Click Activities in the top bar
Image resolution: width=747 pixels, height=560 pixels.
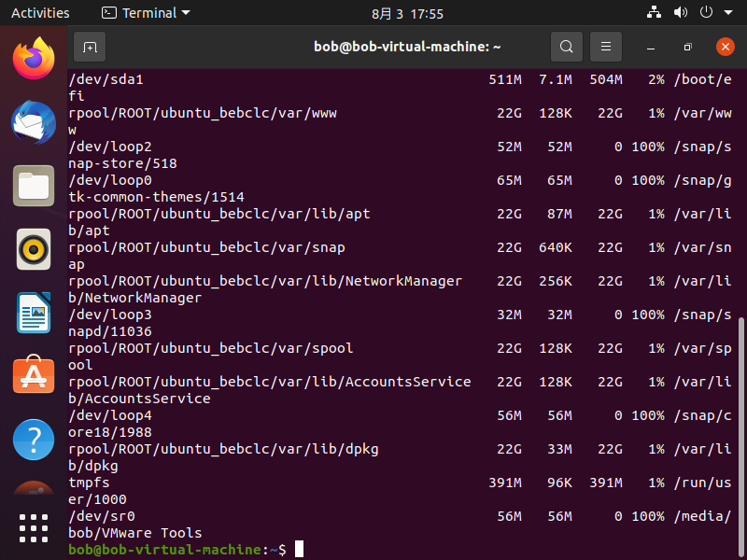click(40, 12)
